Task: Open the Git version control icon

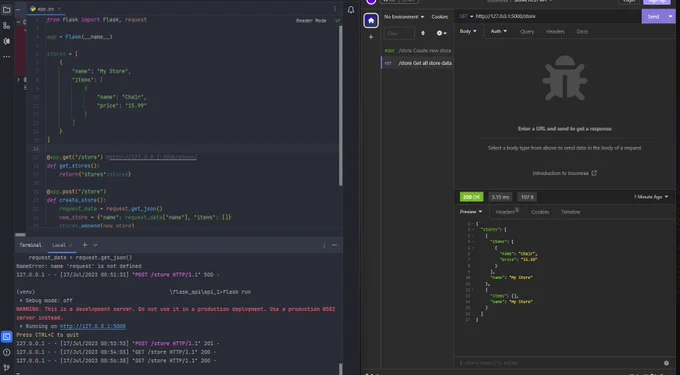Action: click(x=7, y=368)
